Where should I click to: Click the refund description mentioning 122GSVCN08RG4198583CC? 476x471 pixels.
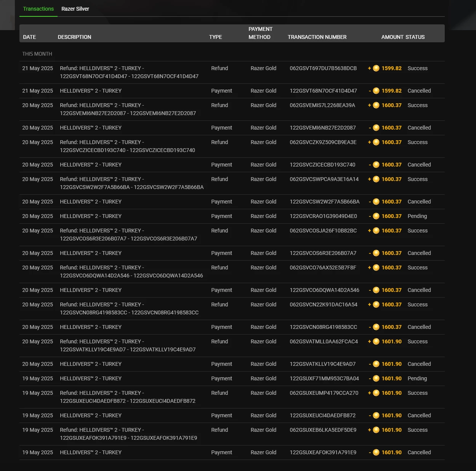(129, 309)
